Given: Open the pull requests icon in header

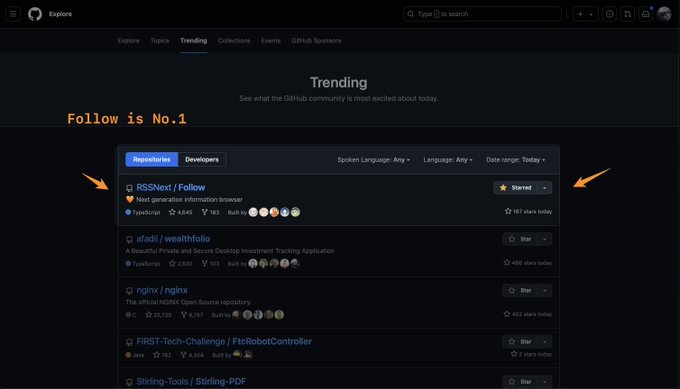Looking at the screenshot, I should [x=628, y=14].
